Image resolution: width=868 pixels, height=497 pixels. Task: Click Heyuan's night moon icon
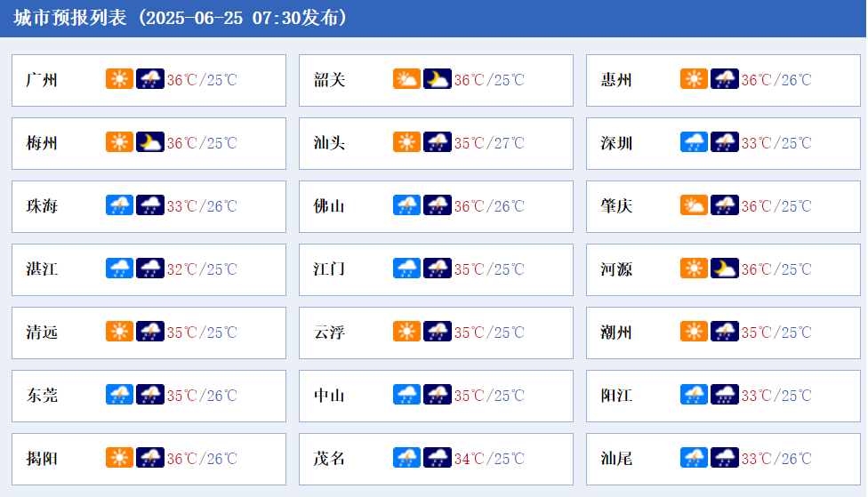[725, 269]
